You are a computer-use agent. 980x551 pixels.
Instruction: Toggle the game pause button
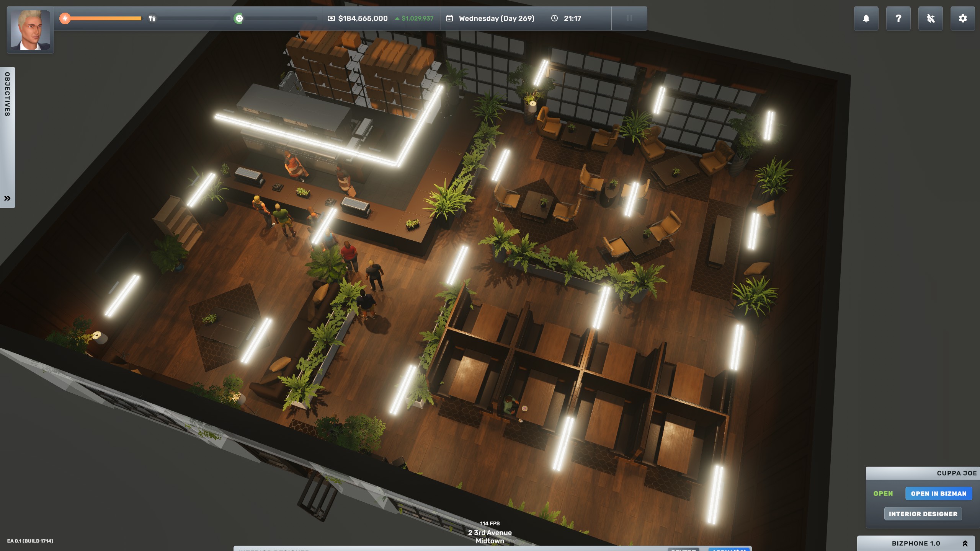point(629,18)
